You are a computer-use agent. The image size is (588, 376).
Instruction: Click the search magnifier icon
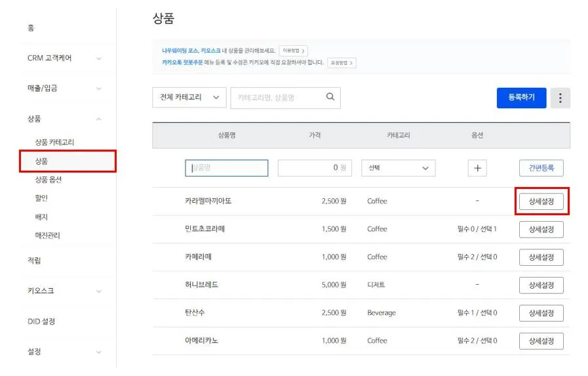coord(330,97)
